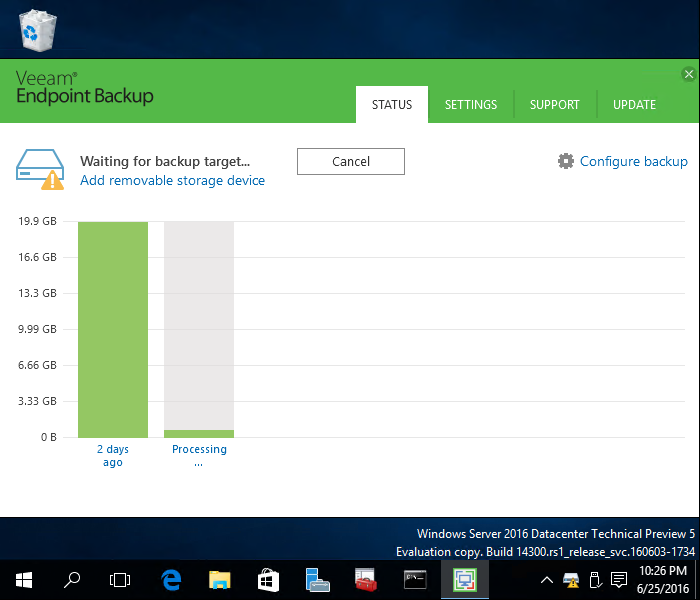Open the Recycle Bin desktop icon

pos(38,30)
